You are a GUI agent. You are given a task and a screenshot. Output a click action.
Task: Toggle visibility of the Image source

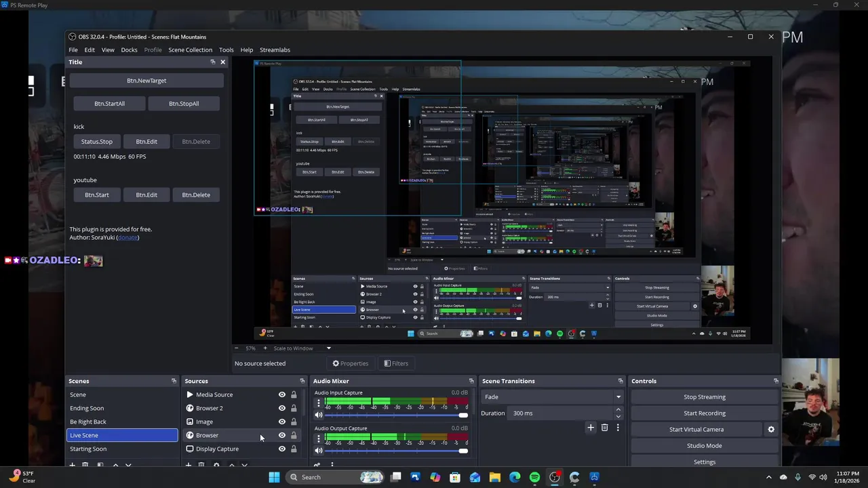282,422
